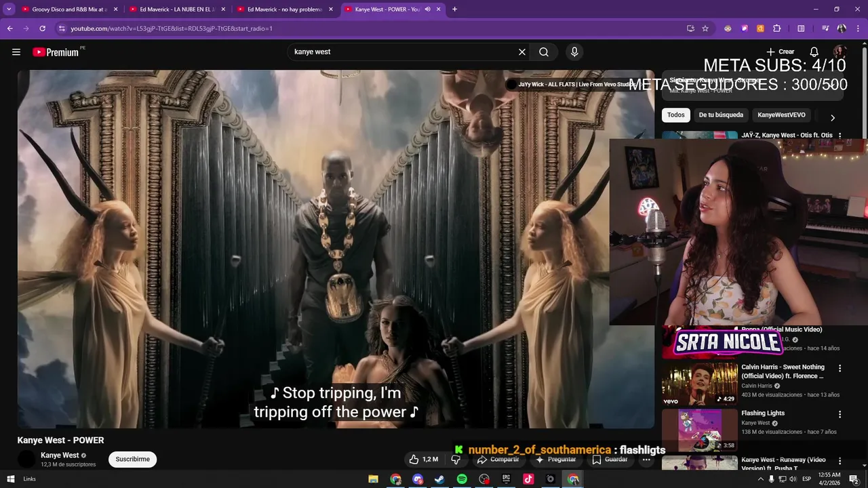This screenshot has width=868, height=488.
Task: Click the YouTube search field
Action: coord(403,52)
